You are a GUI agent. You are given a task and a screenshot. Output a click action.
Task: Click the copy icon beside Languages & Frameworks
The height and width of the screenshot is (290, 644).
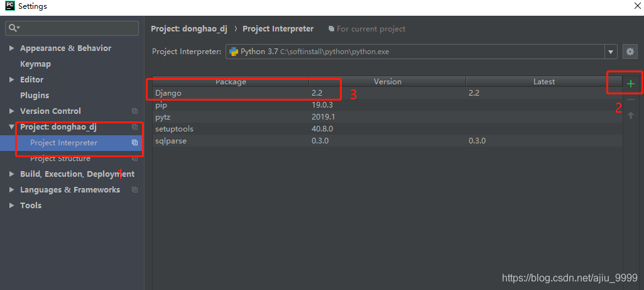pos(134,189)
